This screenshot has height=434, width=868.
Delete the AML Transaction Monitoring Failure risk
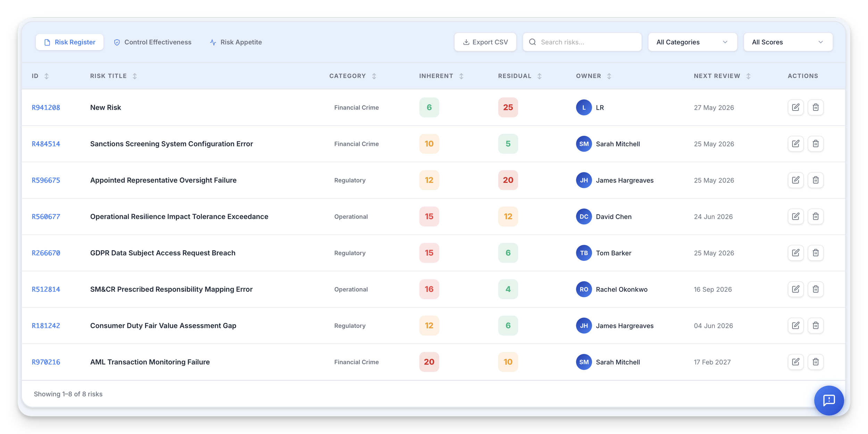tap(816, 362)
